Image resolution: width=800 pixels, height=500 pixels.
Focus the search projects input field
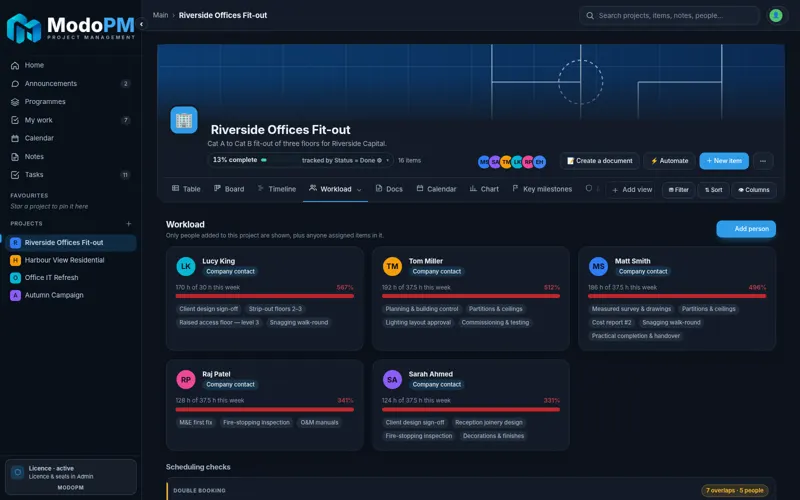coord(669,15)
